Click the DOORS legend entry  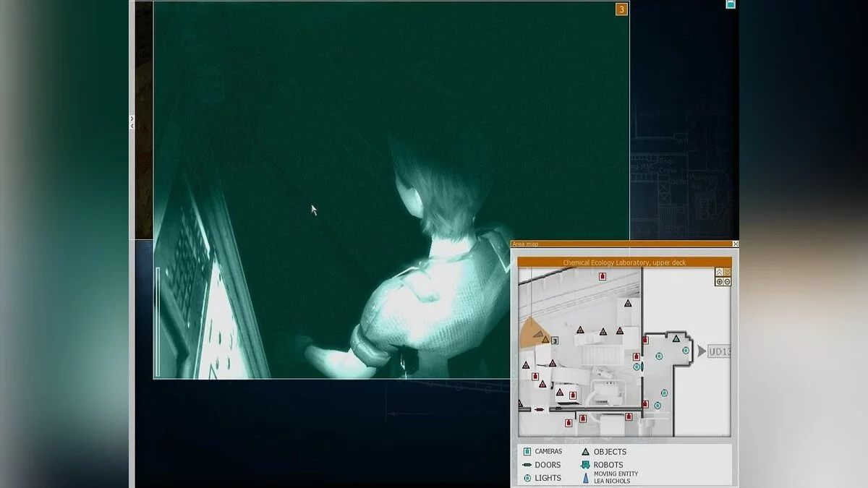541,465
